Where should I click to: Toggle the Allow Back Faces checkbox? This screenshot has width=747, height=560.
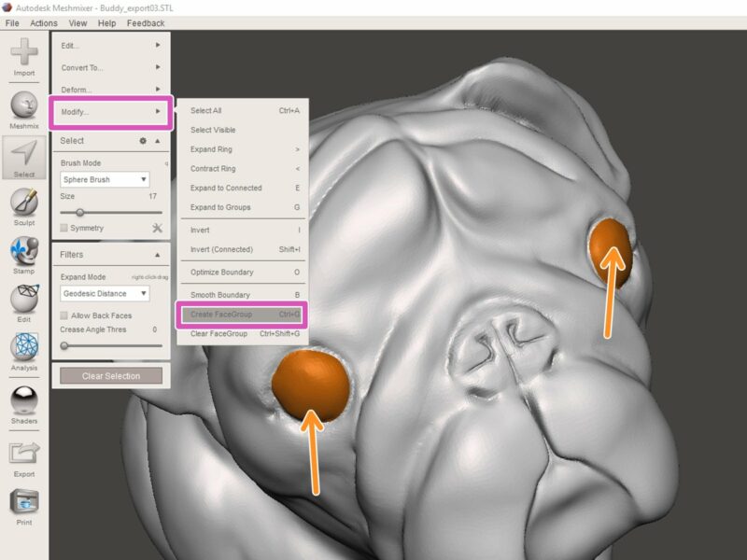64,315
